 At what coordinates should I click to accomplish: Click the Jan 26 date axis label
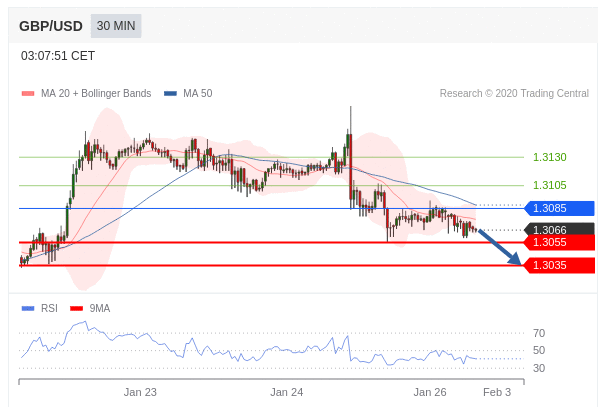430,392
